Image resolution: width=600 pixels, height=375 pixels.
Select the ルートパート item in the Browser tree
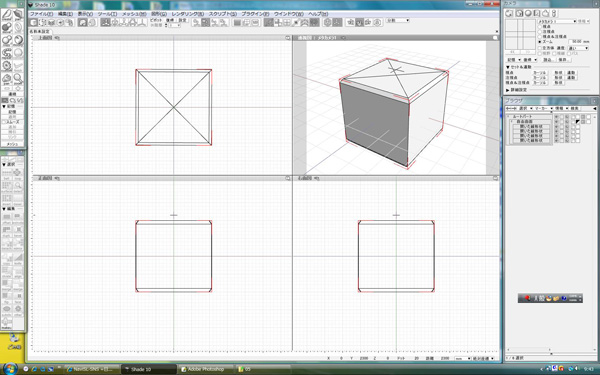pos(523,116)
